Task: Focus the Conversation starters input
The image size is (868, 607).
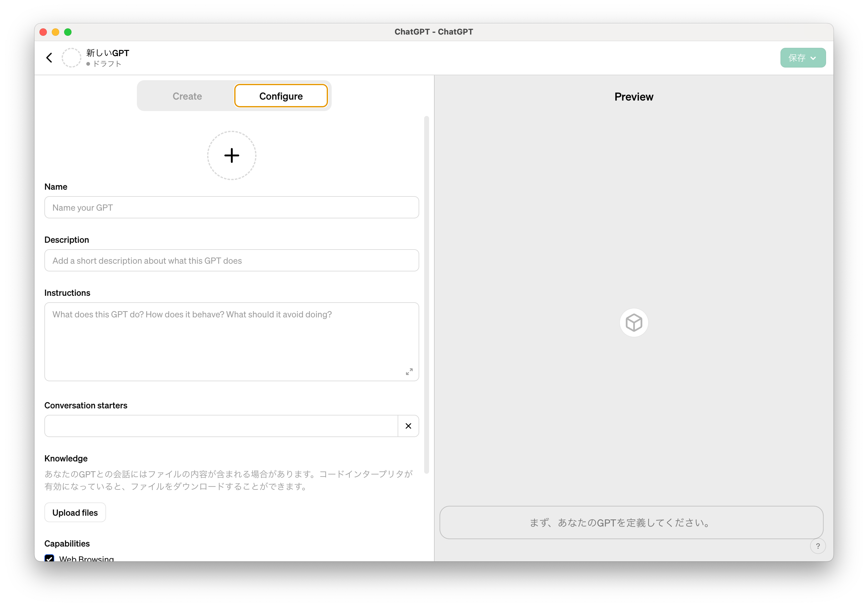Action: pos(221,426)
